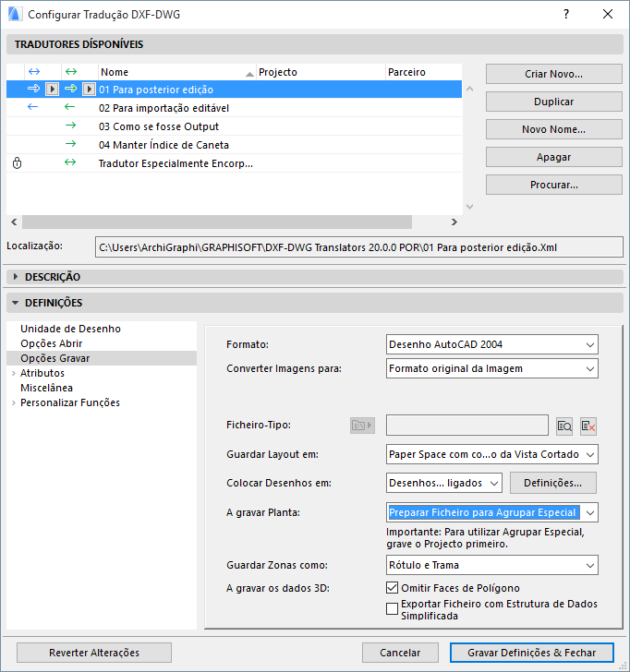The height and width of the screenshot is (672, 630).
Task: Click the lock icon in the Tradutor Especialmente row
Action: (x=18, y=162)
